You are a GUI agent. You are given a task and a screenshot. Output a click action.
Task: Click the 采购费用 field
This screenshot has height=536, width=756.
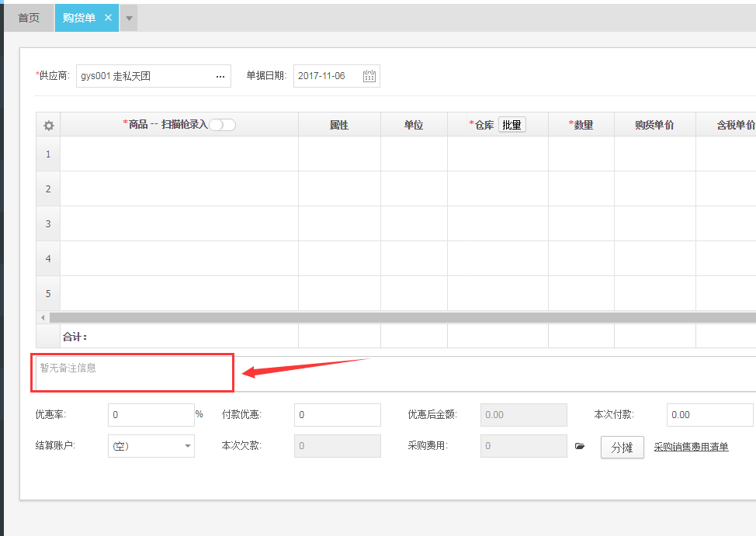(x=524, y=446)
